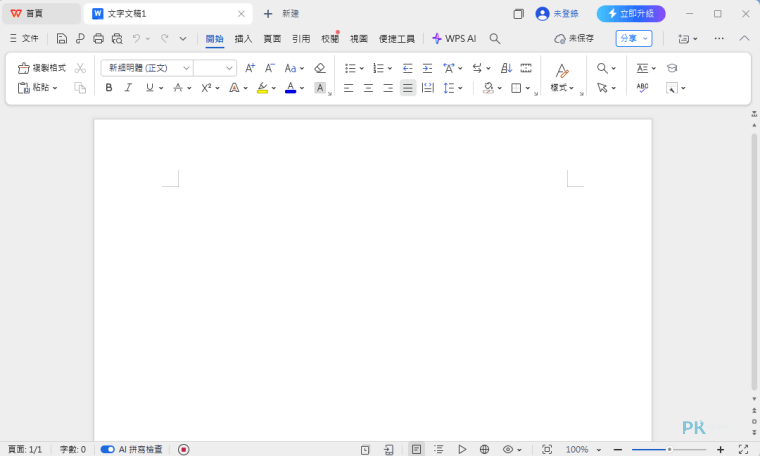Screen dimensions: 760x456
Task: Click the yellow highlight color button
Action: [262, 88]
